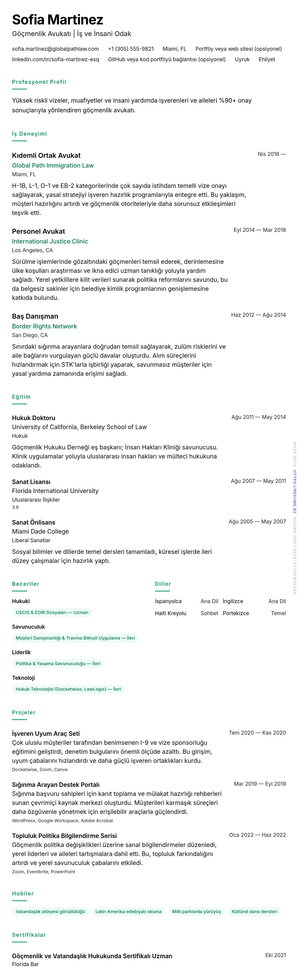
Task: Click the İşveren Uyum Araç Seti project title
Action: tap(46, 733)
